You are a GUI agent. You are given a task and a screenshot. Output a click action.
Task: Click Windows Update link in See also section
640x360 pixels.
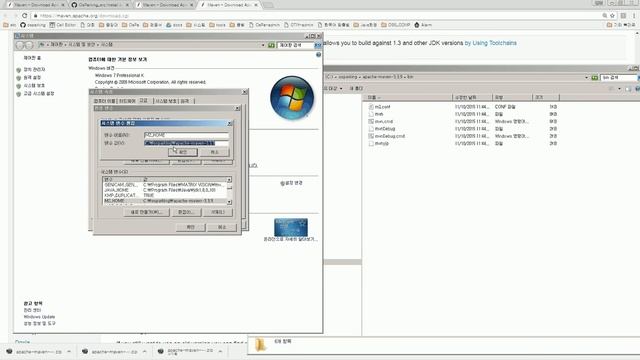point(39,317)
